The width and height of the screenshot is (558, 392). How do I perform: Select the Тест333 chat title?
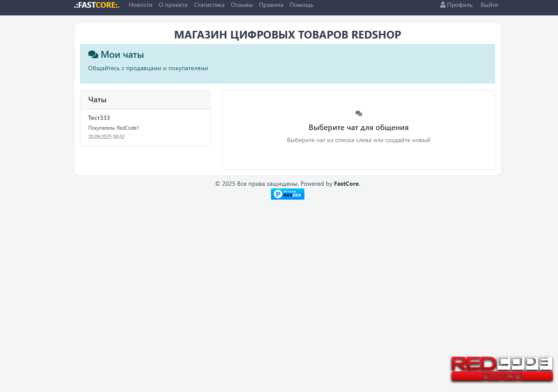[x=99, y=118]
